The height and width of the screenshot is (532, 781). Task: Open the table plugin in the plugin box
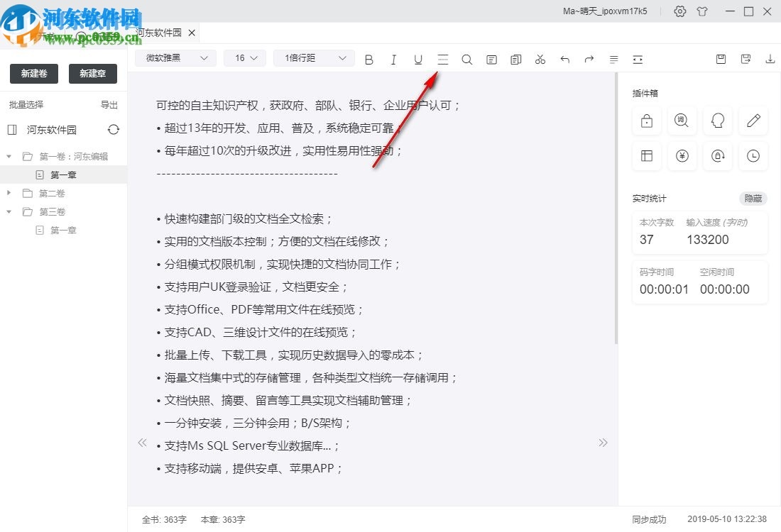pos(646,156)
